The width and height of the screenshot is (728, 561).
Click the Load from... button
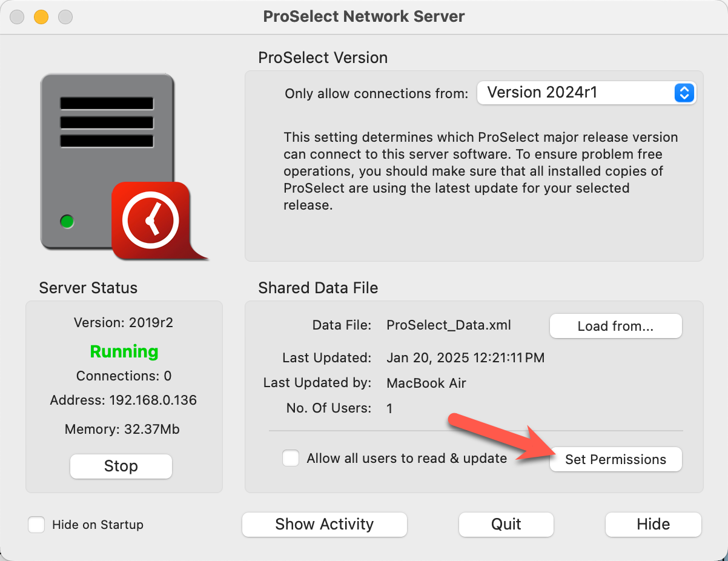click(x=615, y=326)
